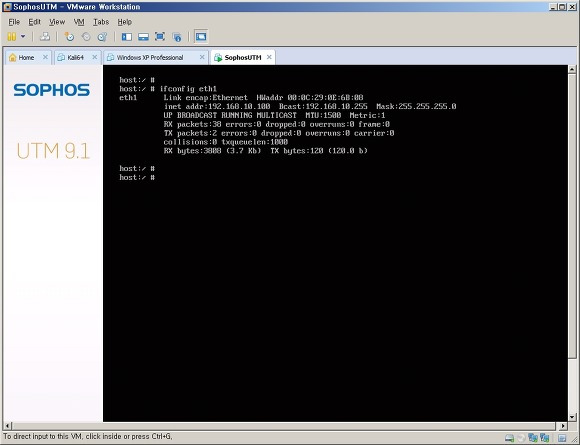Toggle the library sidebar view icon
The height and width of the screenshot is (445, 580).
click(x=127, y=37)
